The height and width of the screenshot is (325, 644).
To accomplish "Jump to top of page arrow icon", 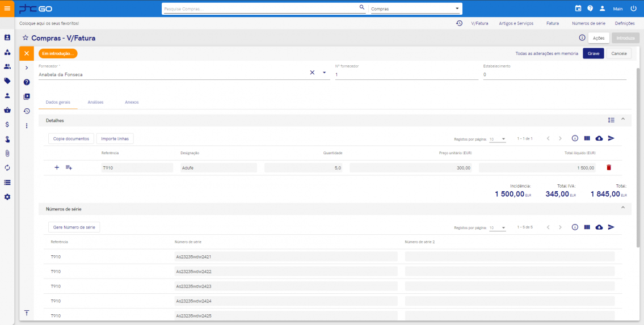I will (27, 313).
